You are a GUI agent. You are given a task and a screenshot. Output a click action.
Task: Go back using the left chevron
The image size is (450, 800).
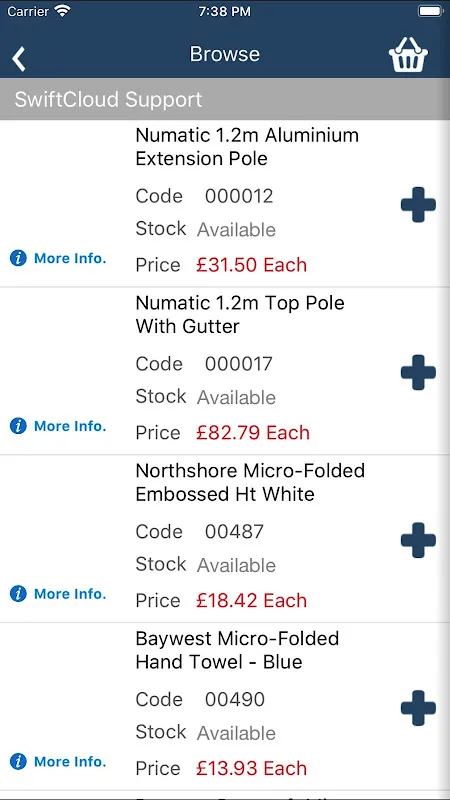[19, 58]
